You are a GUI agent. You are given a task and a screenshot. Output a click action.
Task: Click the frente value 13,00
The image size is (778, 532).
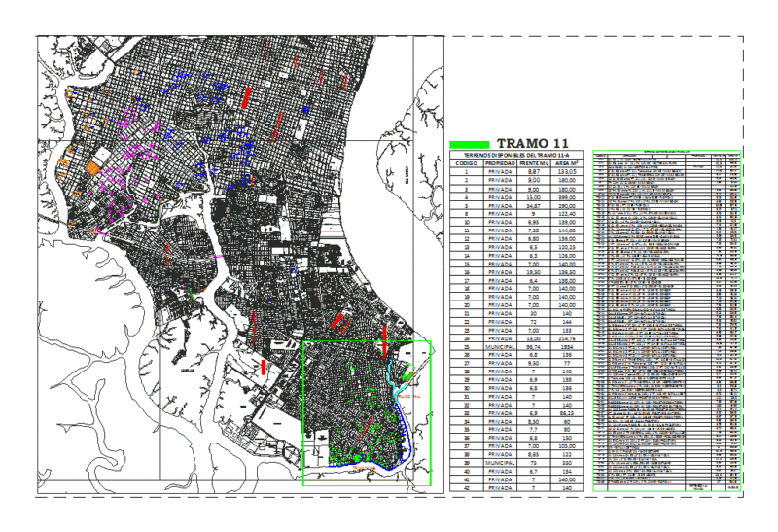(533, 338)
